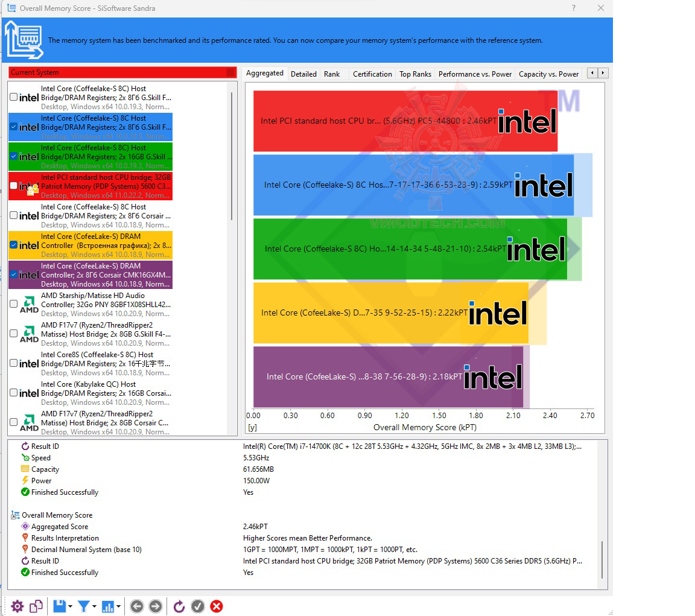Click the red X cancel icon
695x616 pixels.
(x=217, y=606)
